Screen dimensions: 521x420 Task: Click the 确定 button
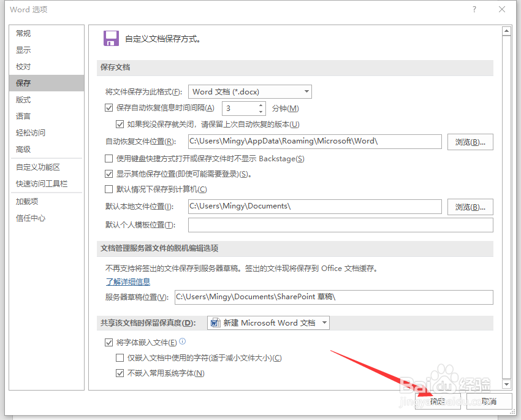pyautogui.click(x=438, y=402)
